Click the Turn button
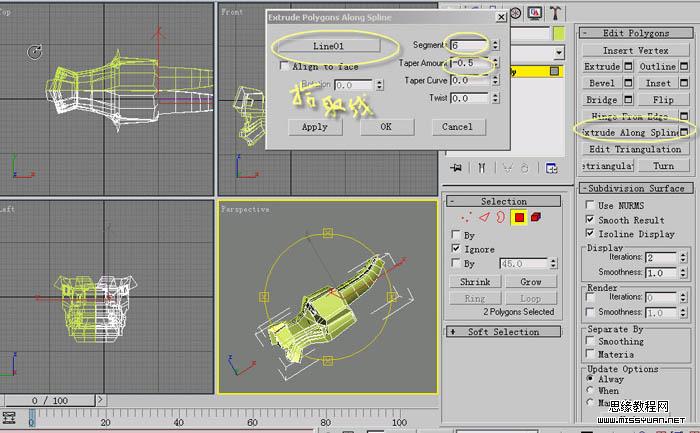The width and height of the screenshot is (700, 433). pyautogui.click(x=663, y=166)
